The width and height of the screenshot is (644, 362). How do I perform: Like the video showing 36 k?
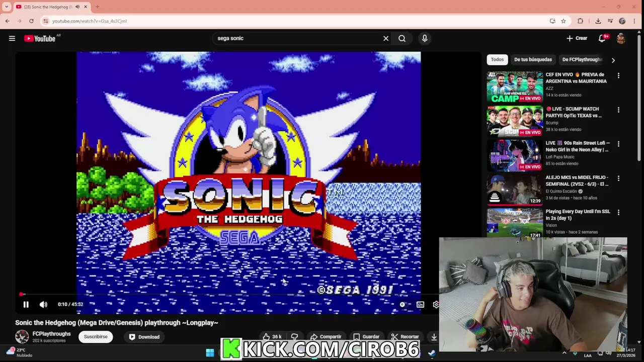[272, 337]
